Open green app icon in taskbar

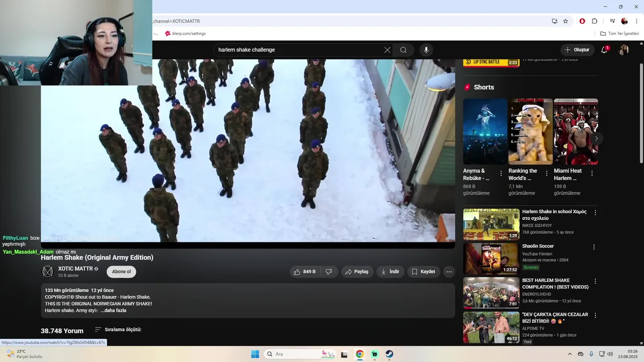click(374, 354)
